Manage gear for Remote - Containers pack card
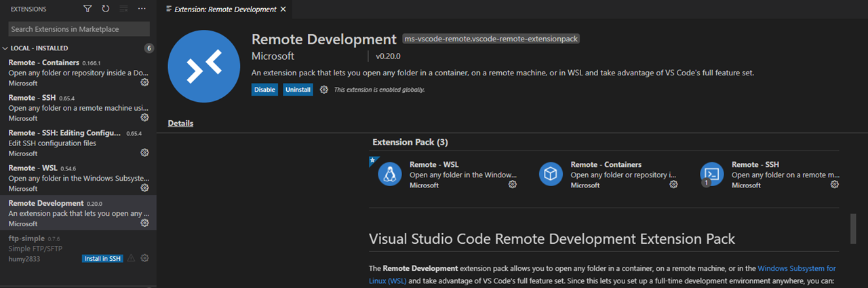The image size is (868, 288). (673, 184)
